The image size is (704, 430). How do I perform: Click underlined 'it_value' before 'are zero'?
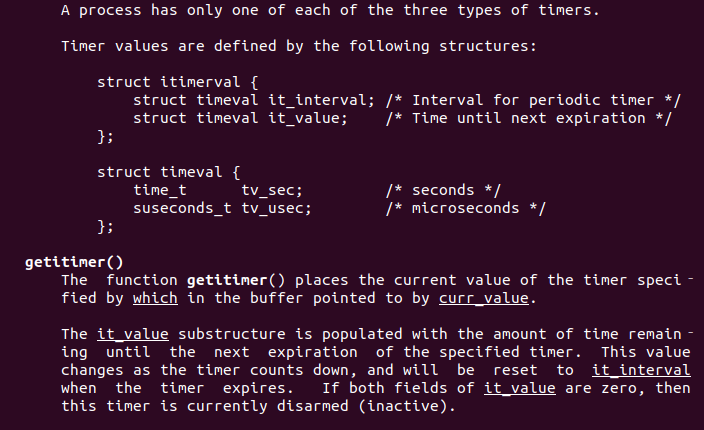(x=520, y=388)
